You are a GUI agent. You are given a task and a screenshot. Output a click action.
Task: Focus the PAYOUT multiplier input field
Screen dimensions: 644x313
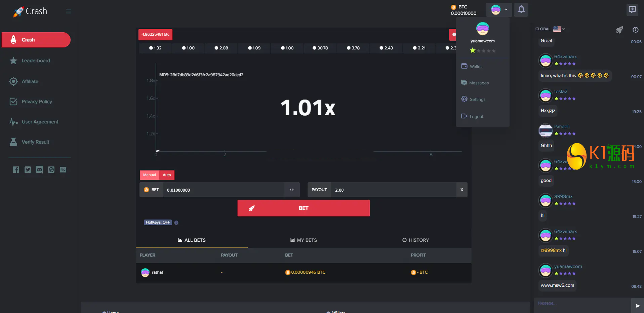393,190
